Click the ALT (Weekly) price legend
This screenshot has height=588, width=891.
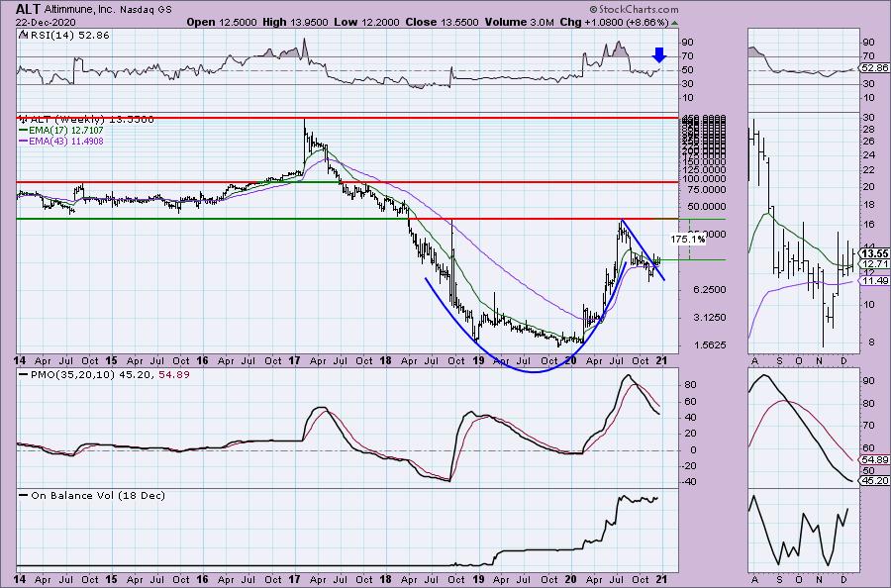point(86,120)
